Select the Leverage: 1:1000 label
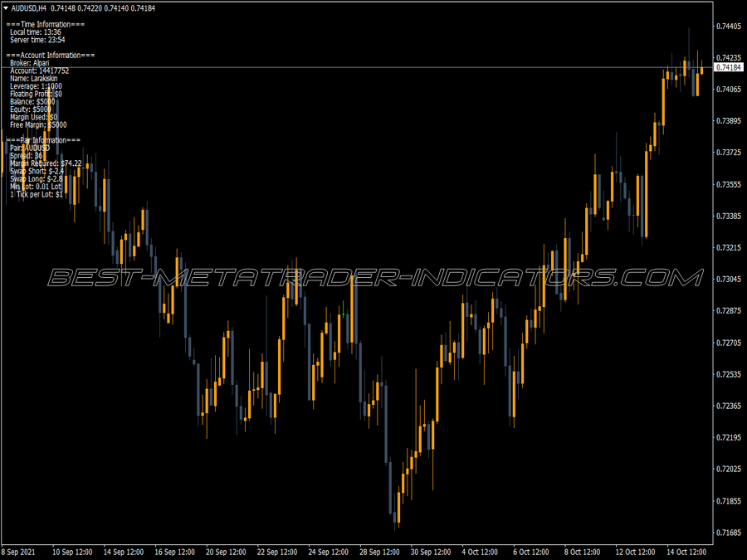Viewport: 747px width, 560px height. tap(36, 86)
